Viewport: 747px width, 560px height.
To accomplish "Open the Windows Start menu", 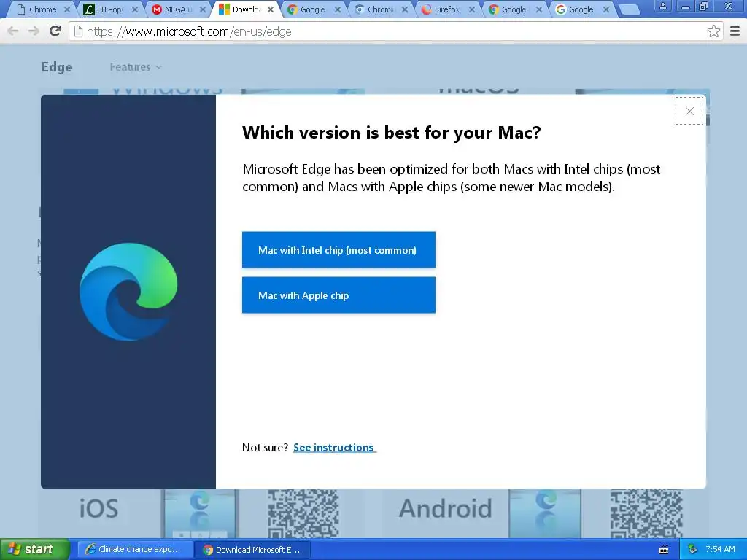I will click(35, 549).
